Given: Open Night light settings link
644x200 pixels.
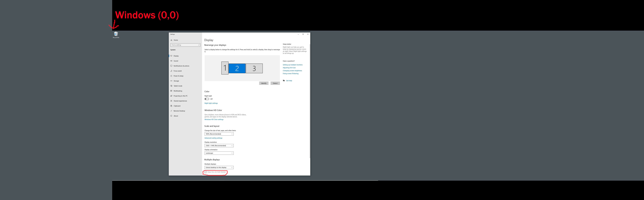Looking at the screenshot, I should 211,103.
